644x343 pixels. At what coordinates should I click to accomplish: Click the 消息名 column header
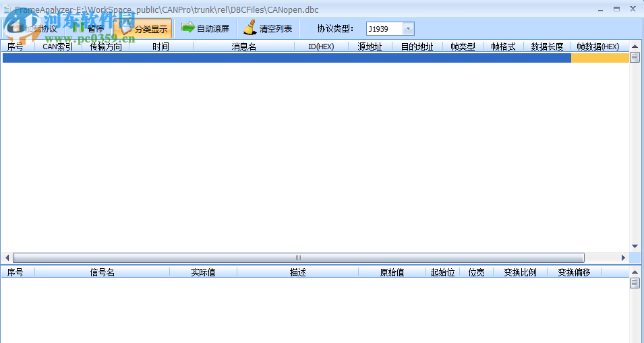pyautogui.click(x=243, y=46)
